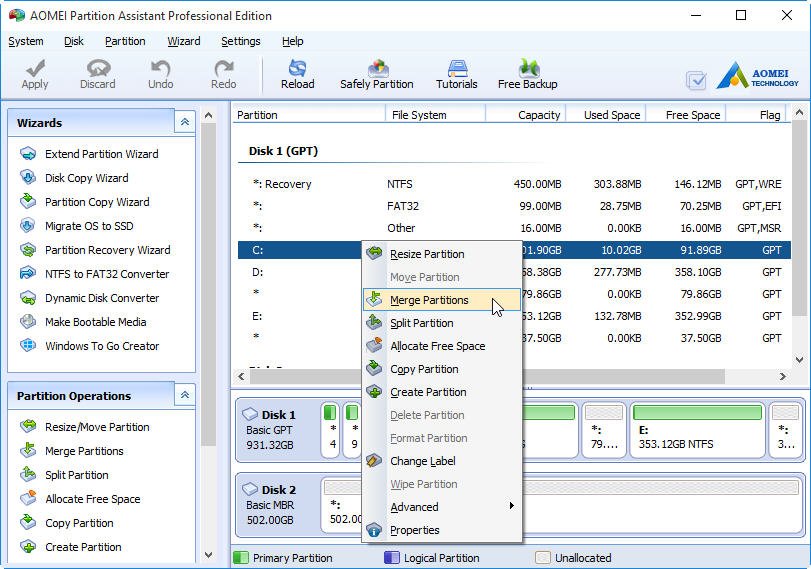Toggle the checkmark box beside AOMEI logo

[696, 81]
